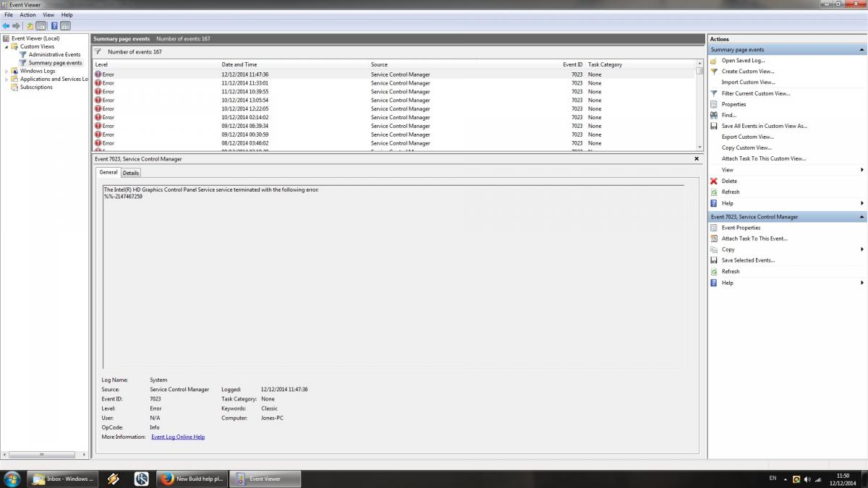Image resolution: width=868 pixels, height=488 pixels.
Task: Select error event dated 10/12/2014 13:05:54
Action: click(394, 100)
